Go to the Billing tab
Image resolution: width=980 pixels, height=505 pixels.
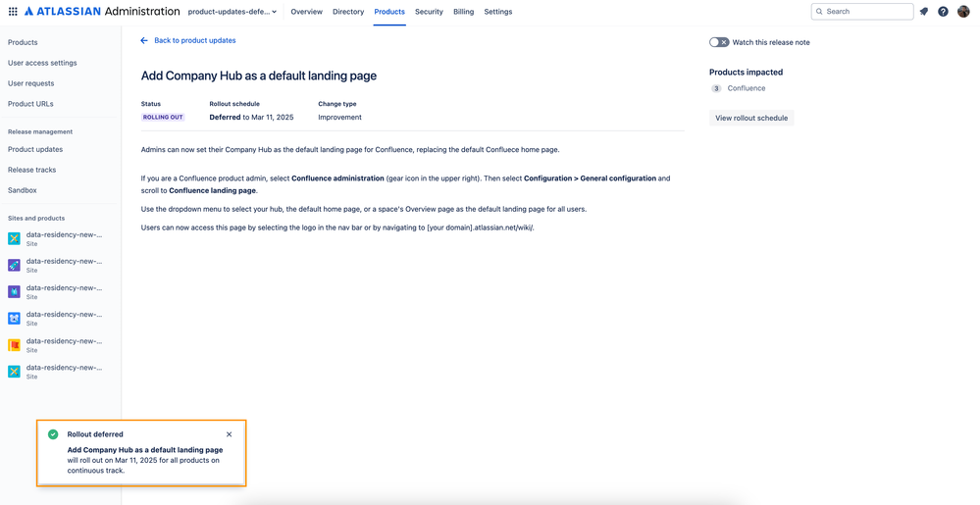[463, 11]
